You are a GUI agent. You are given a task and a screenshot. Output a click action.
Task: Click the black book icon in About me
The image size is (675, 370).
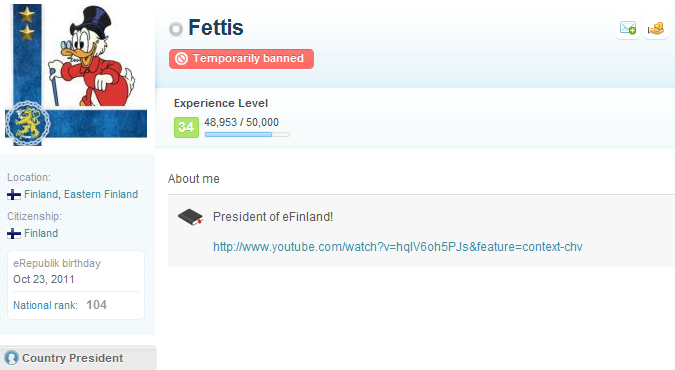point(190,217)
